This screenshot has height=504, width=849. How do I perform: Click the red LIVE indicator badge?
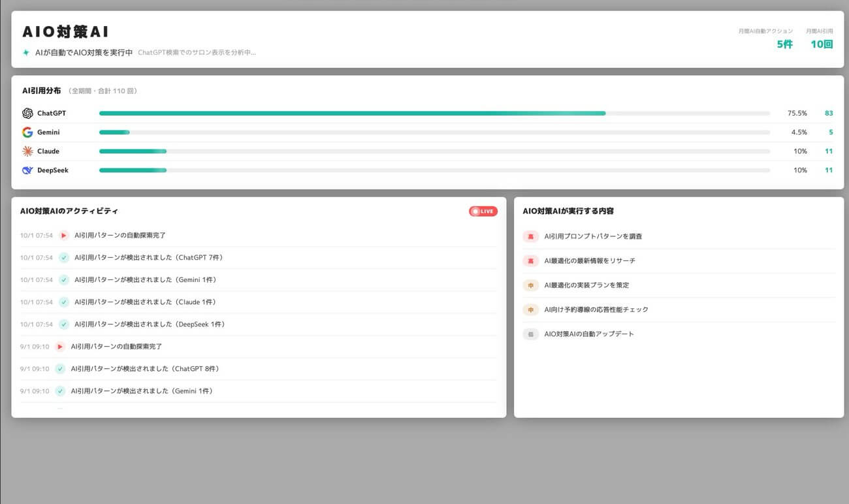(483, 211)
